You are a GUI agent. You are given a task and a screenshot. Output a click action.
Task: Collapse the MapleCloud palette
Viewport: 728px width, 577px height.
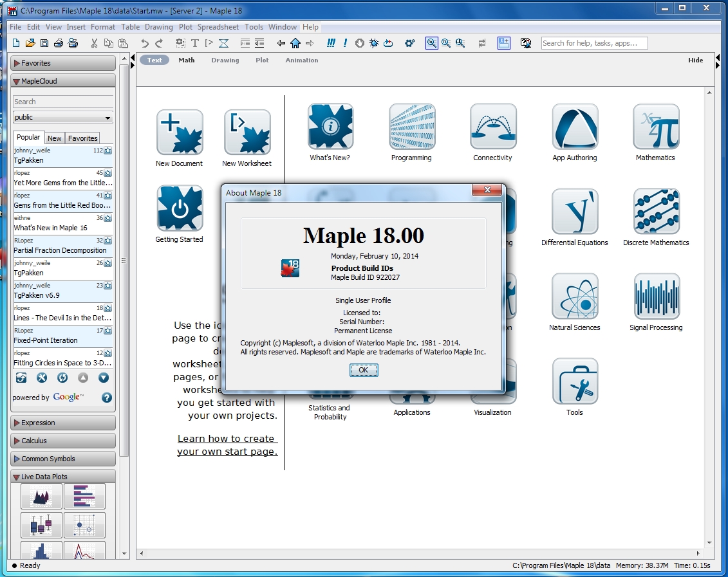point(63,81)
